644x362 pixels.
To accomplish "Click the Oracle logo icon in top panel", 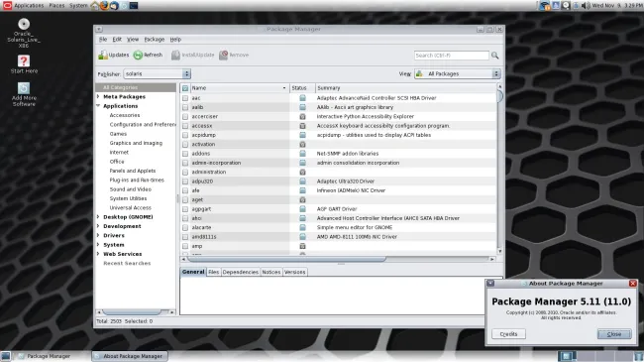I will coord(7,5).
